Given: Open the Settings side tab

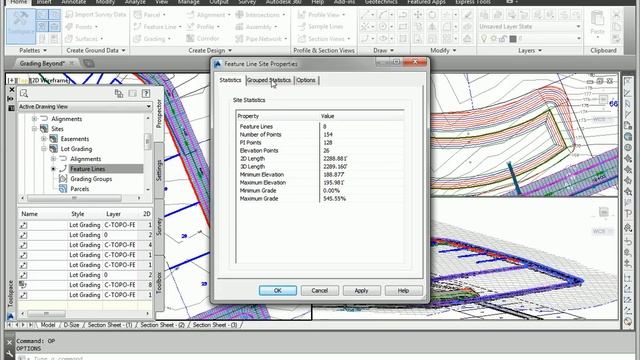Looking at the screenshot, I should pos(159,170).
